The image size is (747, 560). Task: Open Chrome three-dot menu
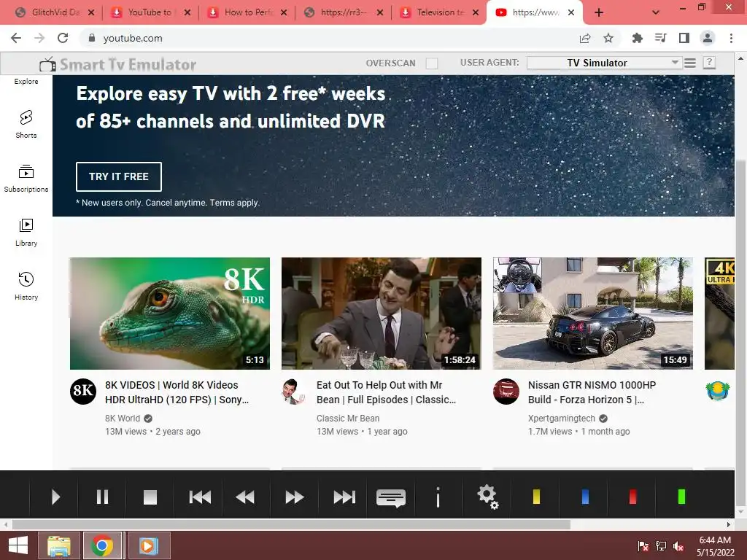(731, 38)
